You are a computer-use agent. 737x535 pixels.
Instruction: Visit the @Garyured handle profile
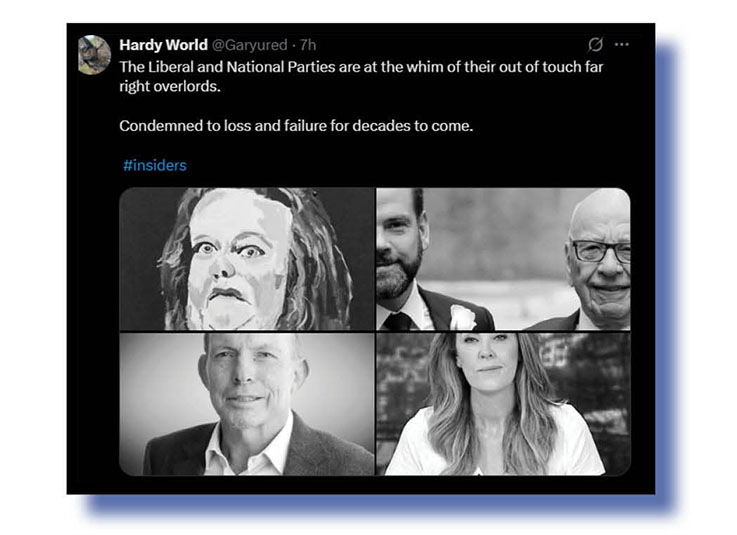tap(248, 45)
